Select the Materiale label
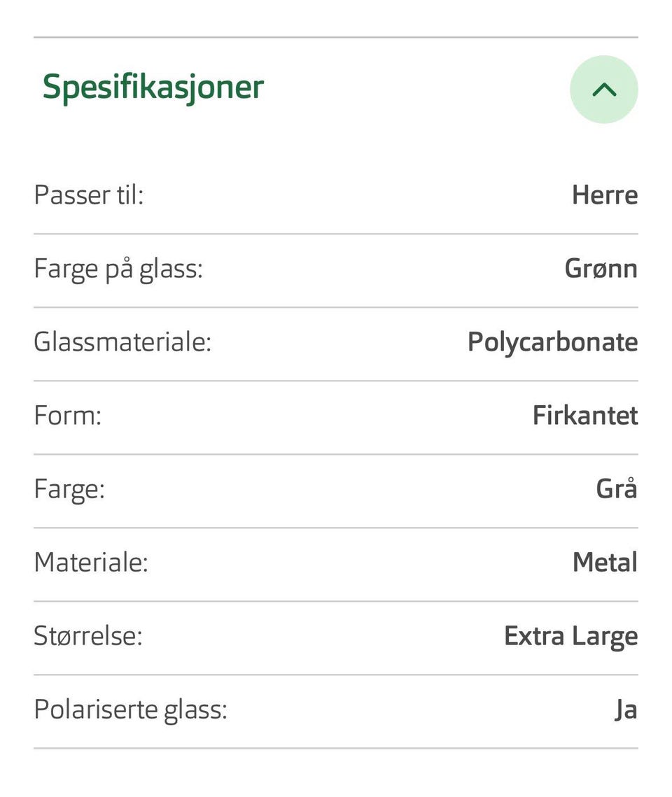The height and width of the screenshot is (797, 672). coord(91,563)
